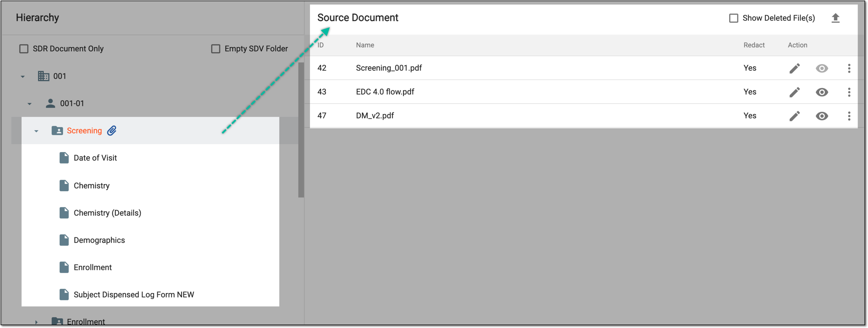Select site 001 in hierarchy

[60, 76]
